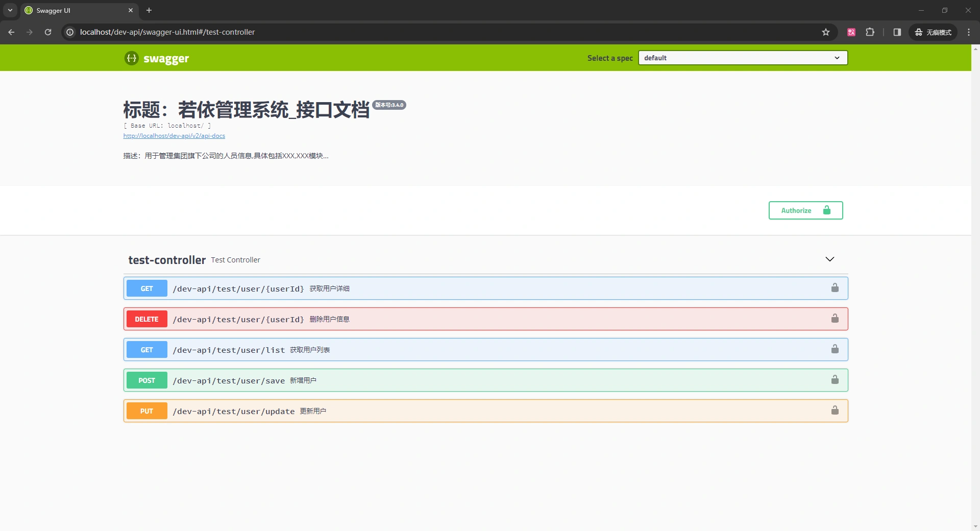Click the lock icon on DELETE user row
980x531 pixels.
tap(835, 319)
